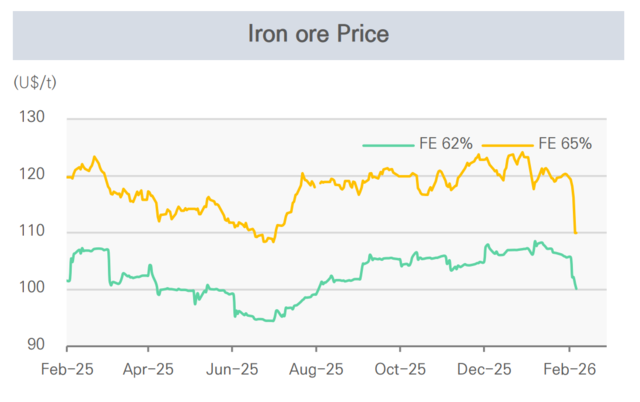This screenshot has width=640, height=402.
Task: Select the Dec-25 x-axis date label
Action: (x=483, y=368)
